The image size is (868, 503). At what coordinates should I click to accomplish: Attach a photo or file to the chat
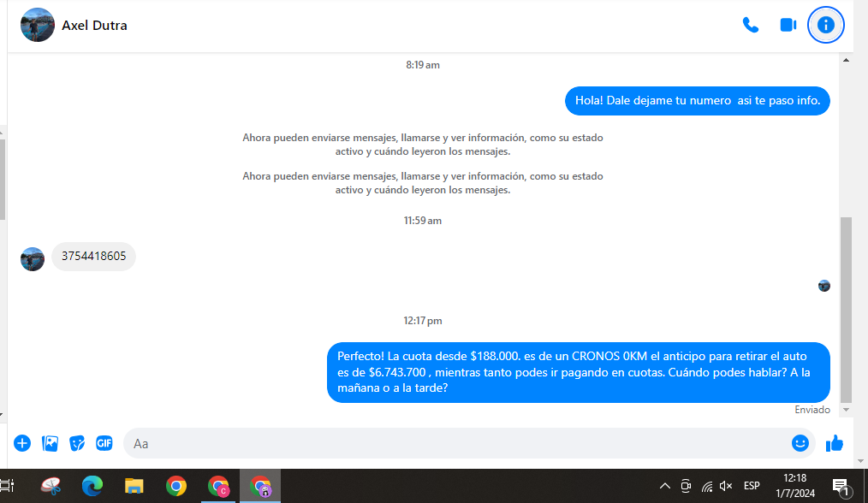(x=50, y=443)
